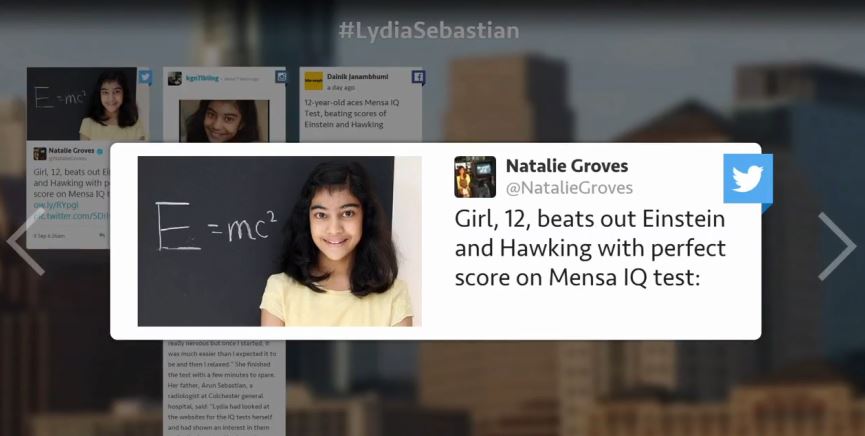Go to next post with right chevron

(x=836, y=247)
